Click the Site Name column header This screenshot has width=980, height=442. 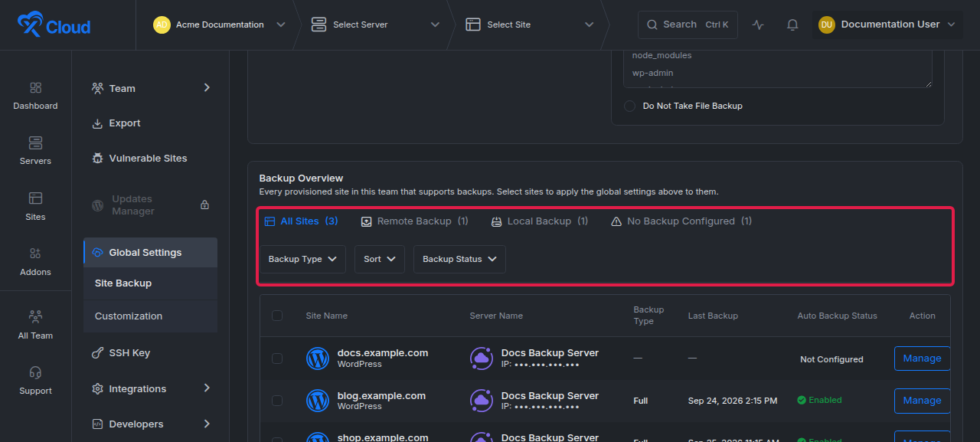(x=326, y=316)
